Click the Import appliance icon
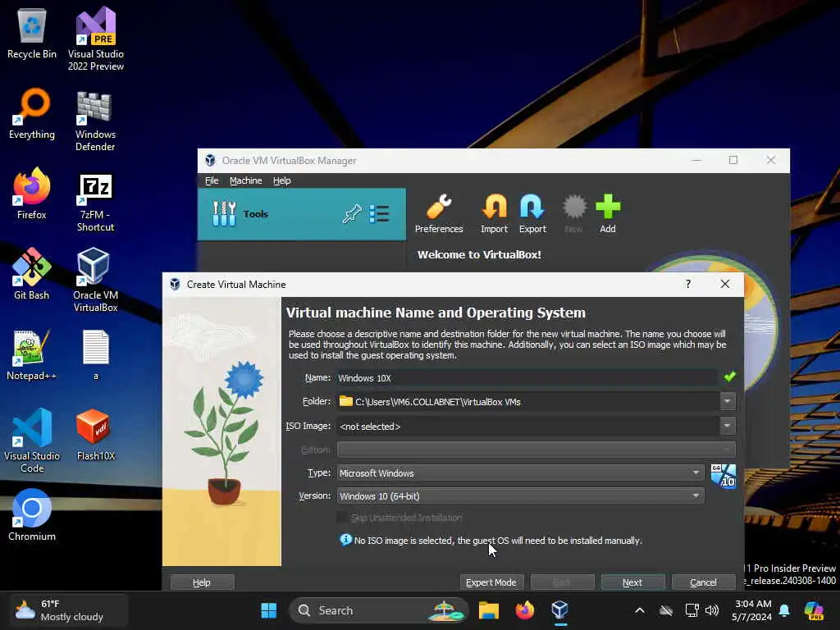Image resolution: width=840 pixels, height=630 pixels. click(x=494, y=214)
